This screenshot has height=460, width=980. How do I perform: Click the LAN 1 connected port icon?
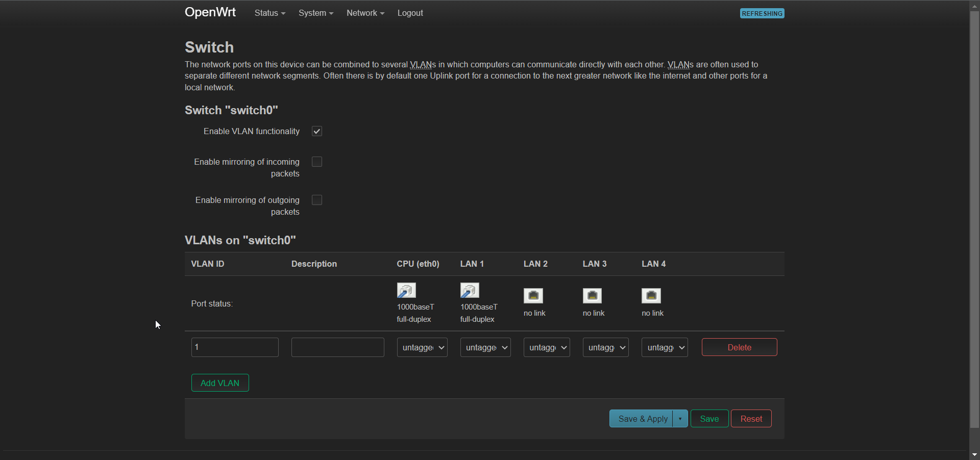pyautogui.click(x=470, y=290)
